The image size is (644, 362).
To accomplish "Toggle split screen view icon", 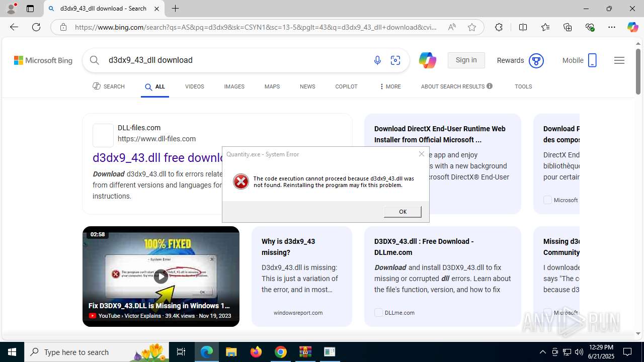I will point(523,27).
